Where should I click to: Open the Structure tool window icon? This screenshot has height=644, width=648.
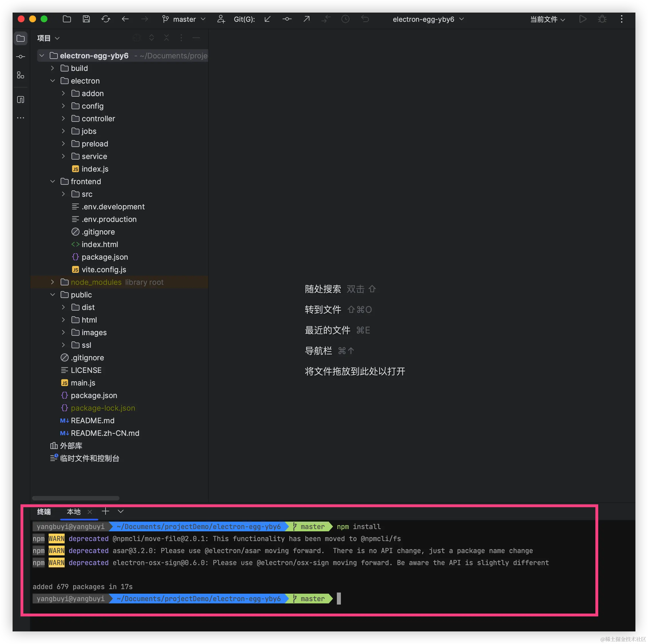coord(21,75)
